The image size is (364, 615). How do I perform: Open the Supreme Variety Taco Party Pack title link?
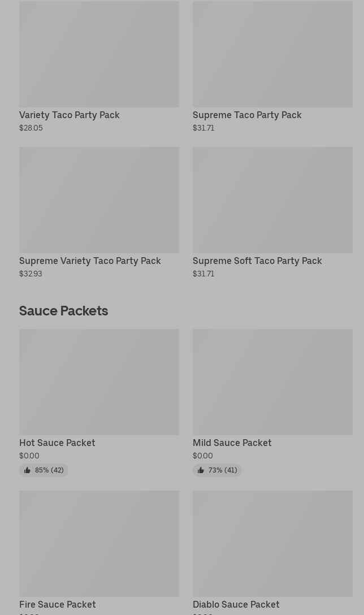pyautogui.click(x=90, y=261)
